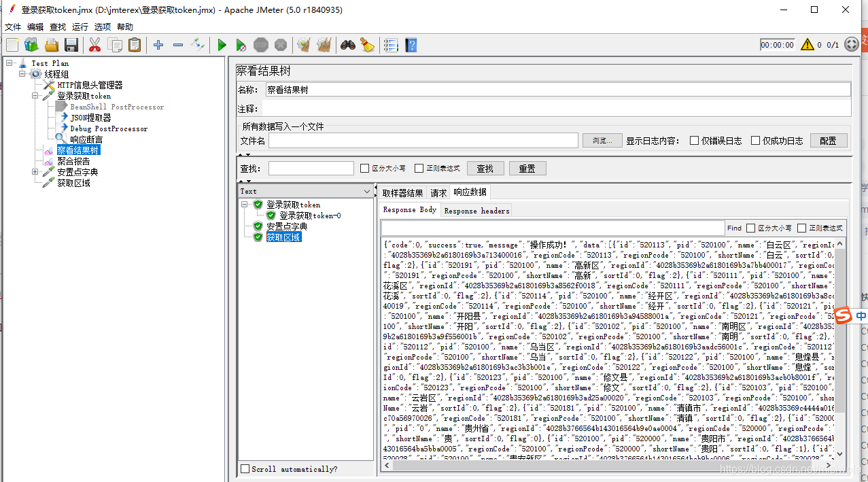Click 查找 search button
This screenshot has width=868, height=482.
[x=485, y=169]
